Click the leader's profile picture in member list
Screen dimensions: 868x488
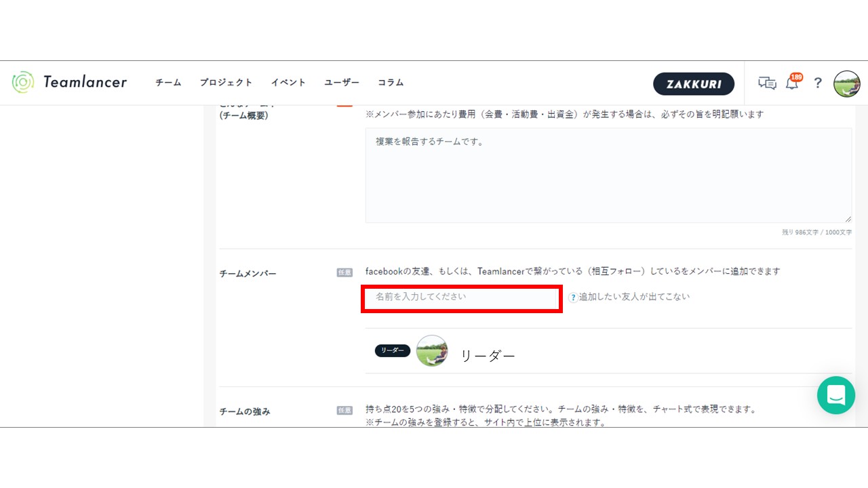[432, 350]
